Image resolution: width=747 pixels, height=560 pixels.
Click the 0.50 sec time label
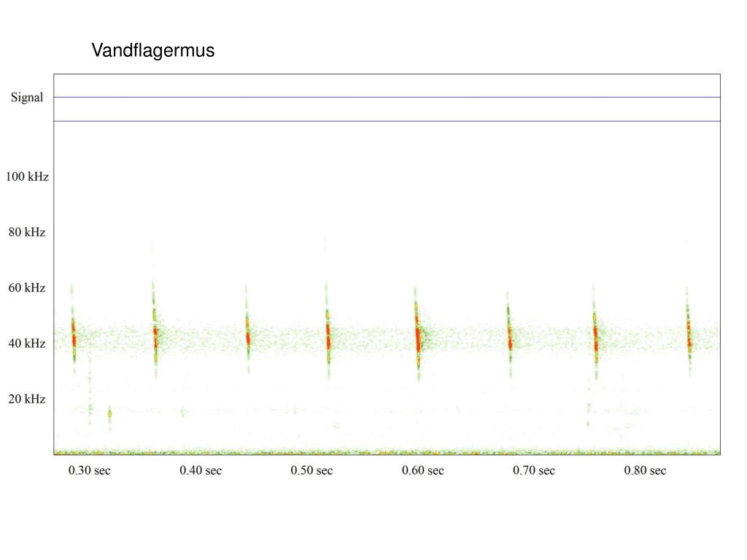311,470
